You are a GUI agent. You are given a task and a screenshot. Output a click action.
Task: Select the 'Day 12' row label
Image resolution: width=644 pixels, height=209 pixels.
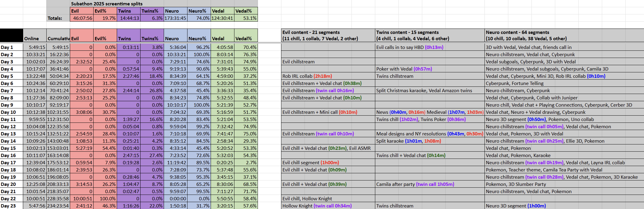(x=11, y=126)
